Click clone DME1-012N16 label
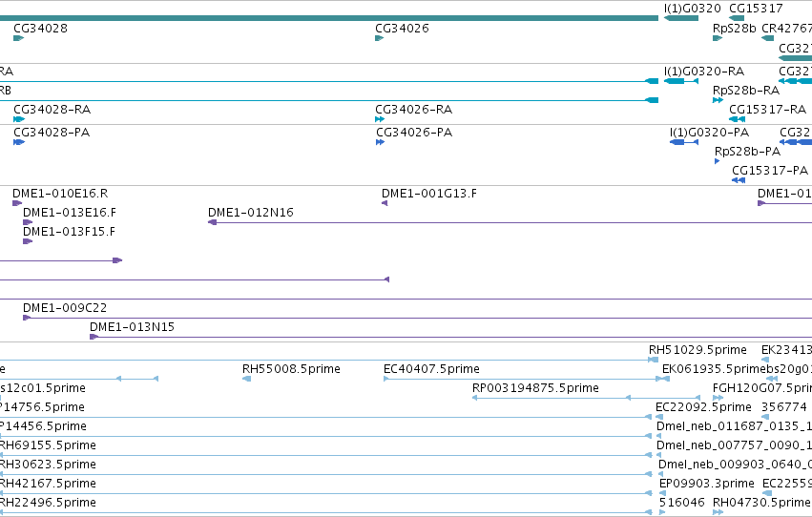The width and height of the screenshot is (812, 517). coord(251,212)
